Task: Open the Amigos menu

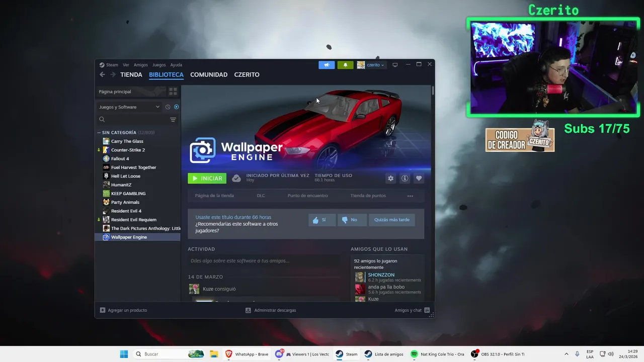Action: click(141, 65)
